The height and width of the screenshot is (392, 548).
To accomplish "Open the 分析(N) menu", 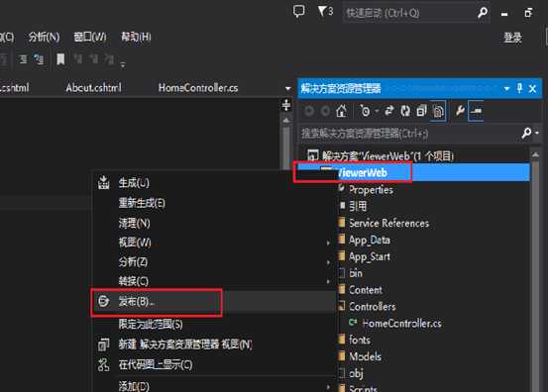I will (x=44, y=37).
